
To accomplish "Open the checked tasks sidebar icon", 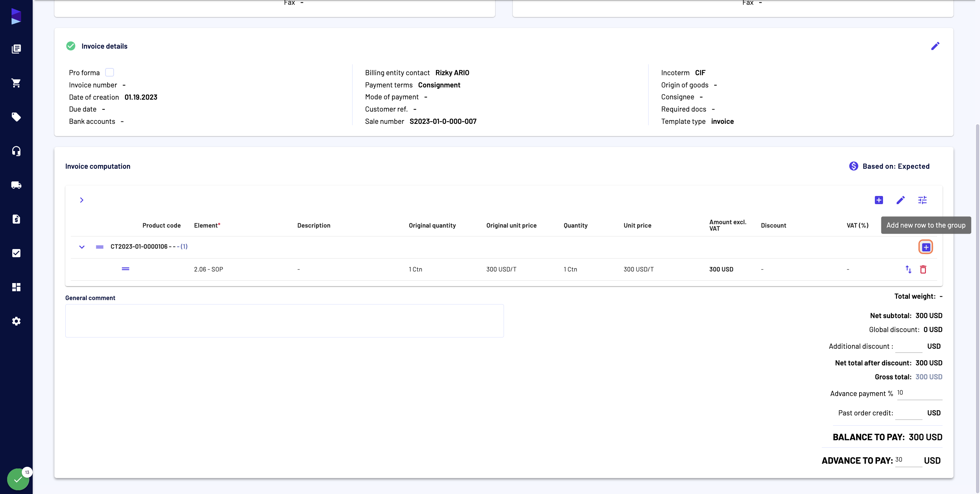I will point(16,253).
